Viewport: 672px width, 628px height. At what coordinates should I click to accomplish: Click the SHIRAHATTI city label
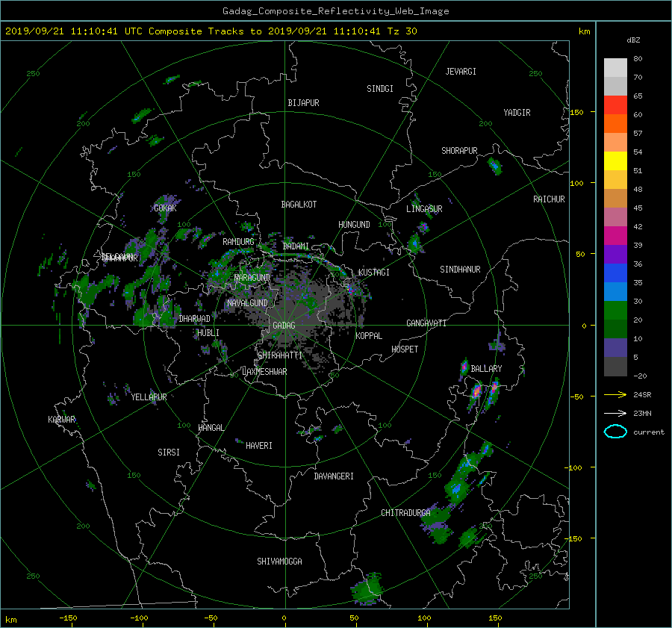coord(280,355)
